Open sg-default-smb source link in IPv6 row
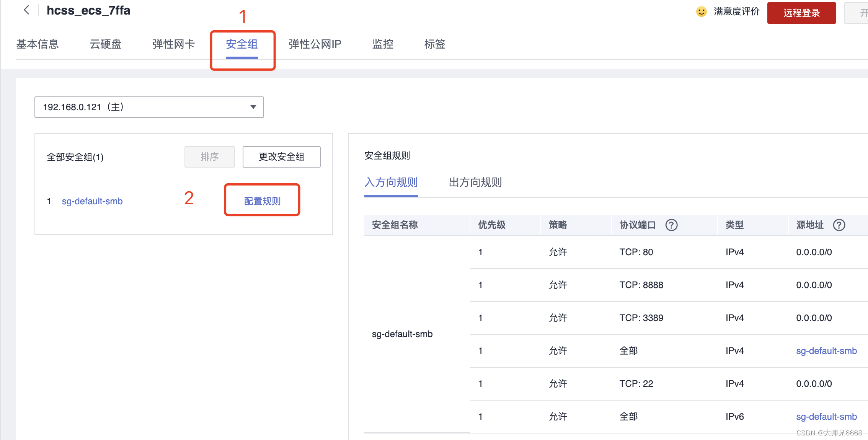 pyautogui.click(x=827, y=417)
